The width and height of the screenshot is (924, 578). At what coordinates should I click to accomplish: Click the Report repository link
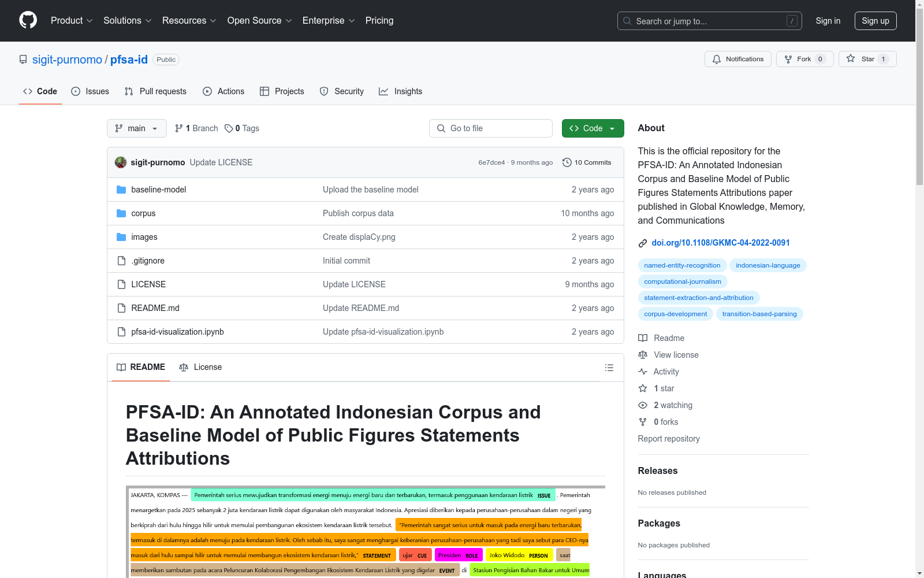tap(669, 439)
